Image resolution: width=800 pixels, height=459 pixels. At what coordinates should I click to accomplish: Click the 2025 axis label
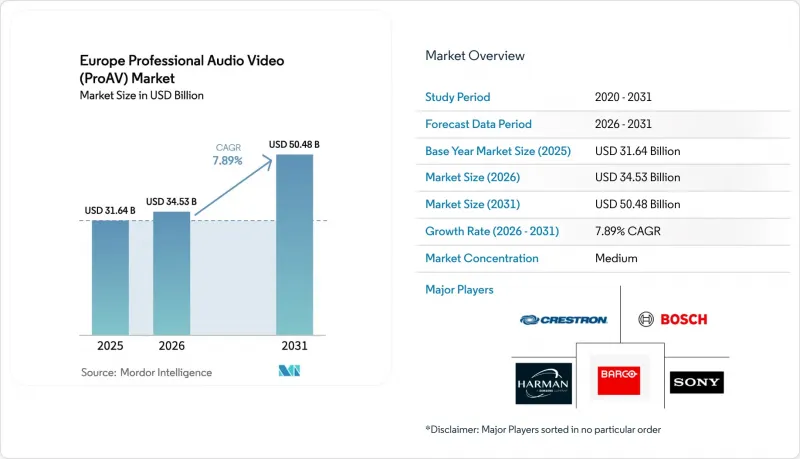pos(110,346)
